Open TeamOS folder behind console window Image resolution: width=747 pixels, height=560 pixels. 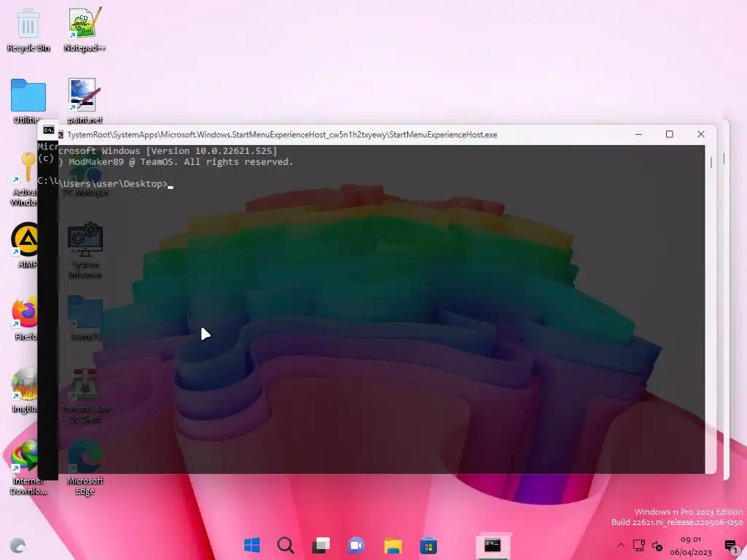pyautogui.click(x=85, y=318)
